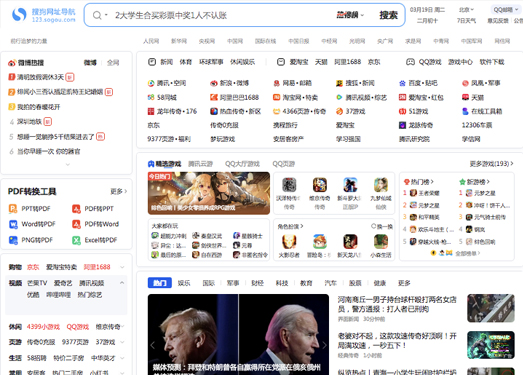The width and height of the screenshot is (523, 375).
Task: Open 更多游戏(193) link
Action: click(491, 164)
